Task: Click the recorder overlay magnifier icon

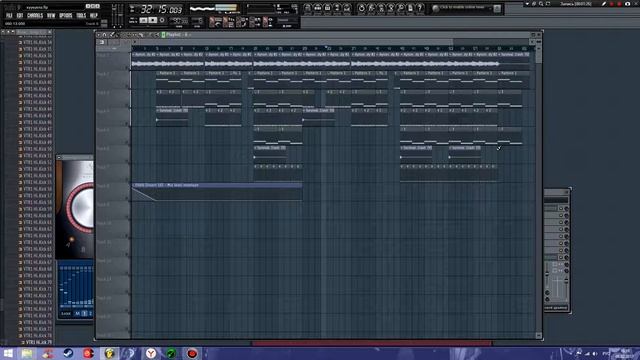Action: [541, 4]
